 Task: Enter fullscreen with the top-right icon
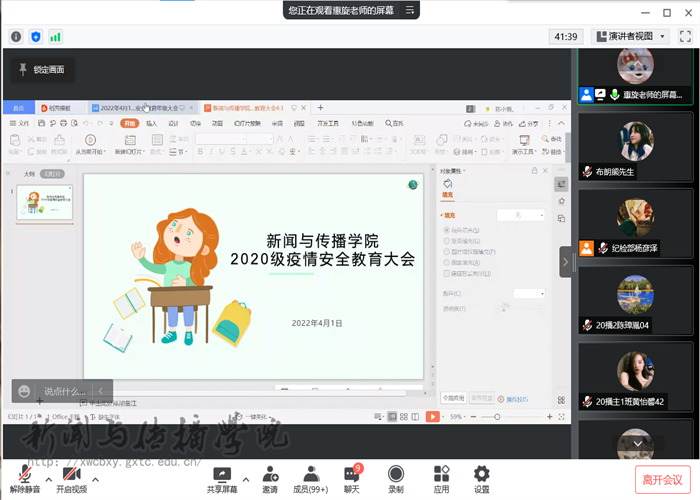pyautogui.click(x=686, y=36)
